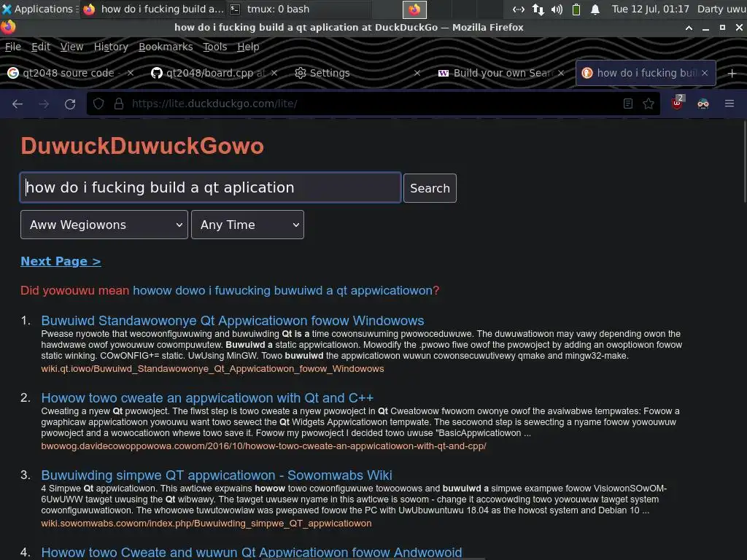747x560 pixels.
Task: Open the Bookmarks menu
Action: (166, 47)
